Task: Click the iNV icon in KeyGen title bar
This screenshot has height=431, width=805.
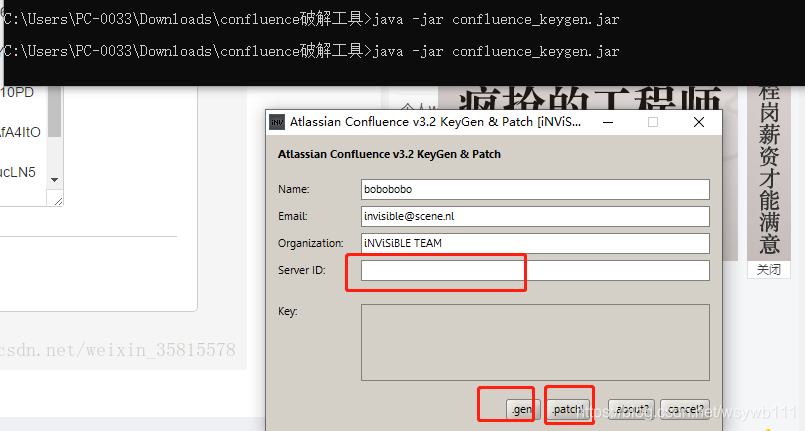Action: click(277, 122)
